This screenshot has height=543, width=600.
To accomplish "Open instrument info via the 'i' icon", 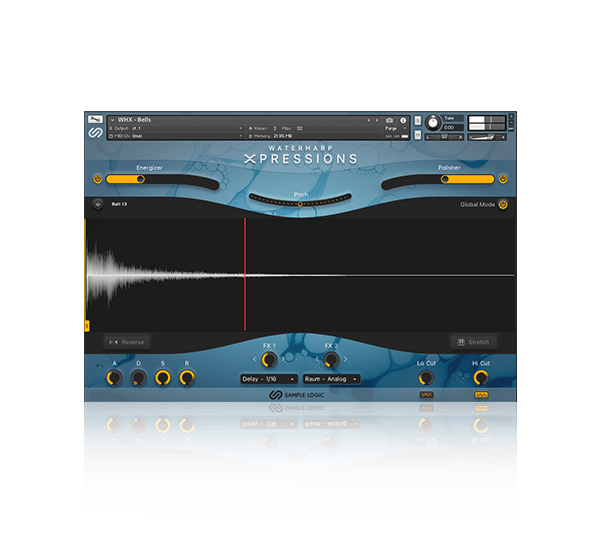I will 403,120.
